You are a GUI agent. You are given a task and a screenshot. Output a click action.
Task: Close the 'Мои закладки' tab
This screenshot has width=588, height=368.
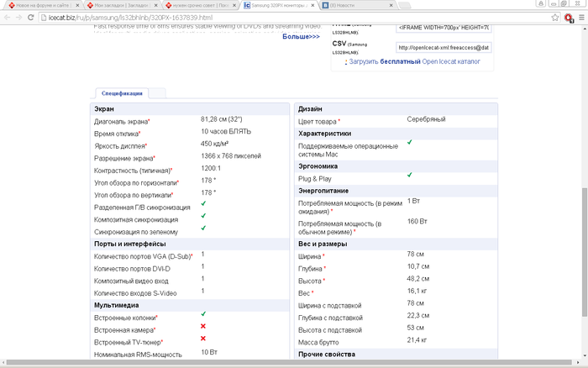(156, 6)
